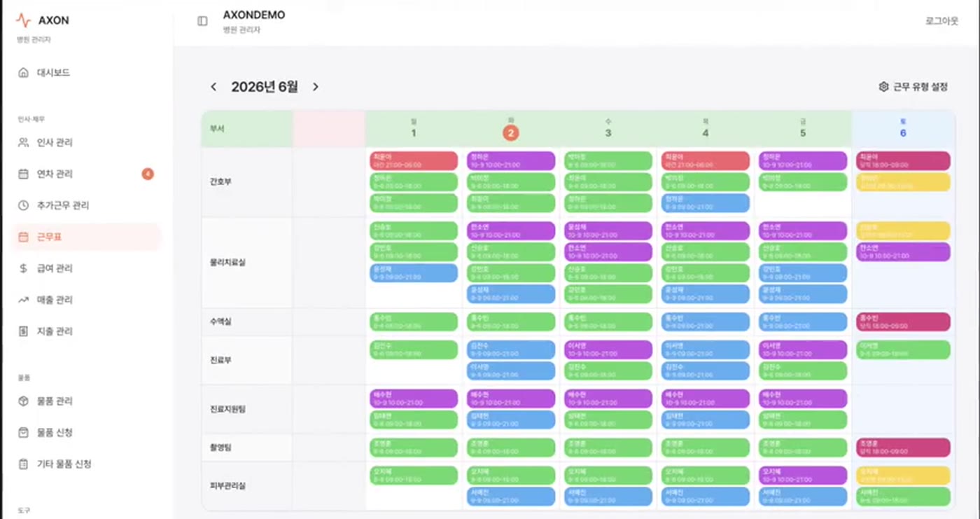Open crimson duty card in 수액실 on day 6
This screenshot has width=980, height=519.
903,322
